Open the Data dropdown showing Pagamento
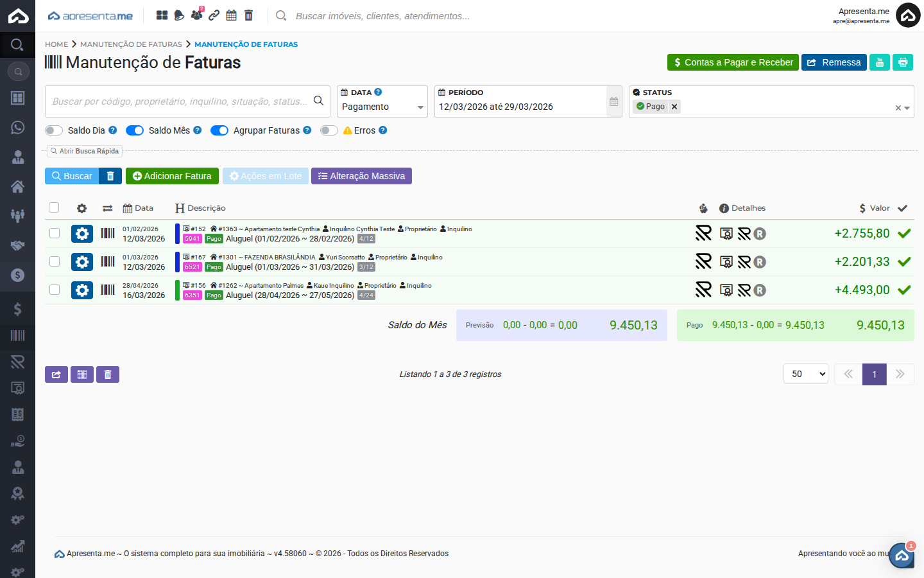 tap(382, 107)
